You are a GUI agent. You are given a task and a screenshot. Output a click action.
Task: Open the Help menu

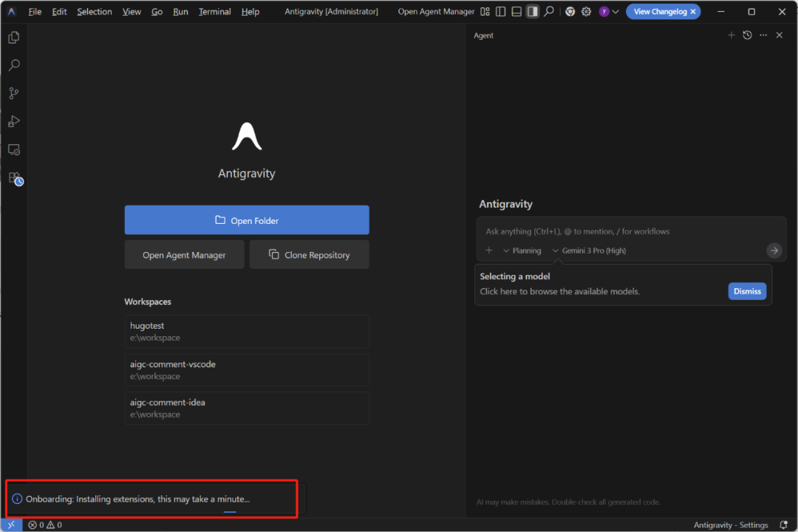[250, 11]
